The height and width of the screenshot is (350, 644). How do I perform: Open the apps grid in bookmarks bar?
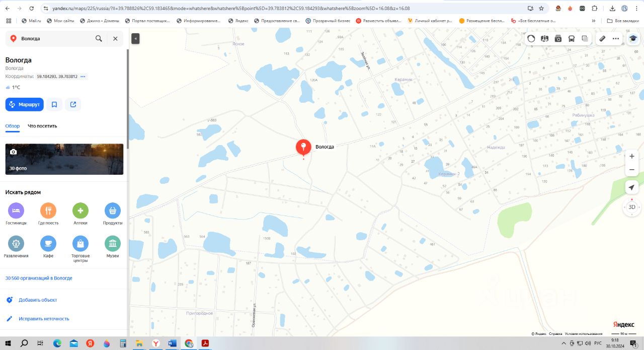pyautogui.click(x=8, y=21)
